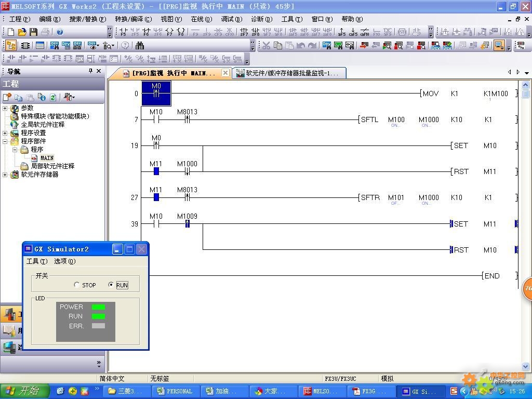This screenshot has width=532, height=399.
Task: Open the 工程(P) menu
Action: pyautogui.click(x=20, y=19)
